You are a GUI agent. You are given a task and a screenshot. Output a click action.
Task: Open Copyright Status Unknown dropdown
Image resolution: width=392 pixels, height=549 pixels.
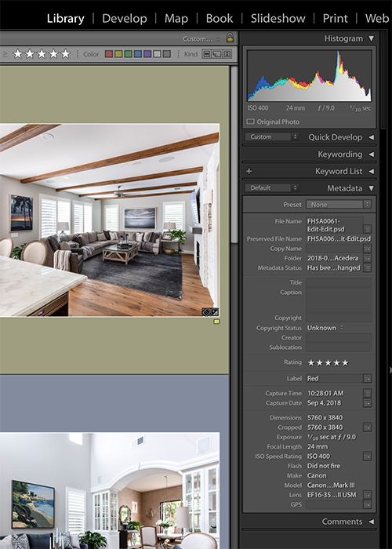click(x=325, y=328)
